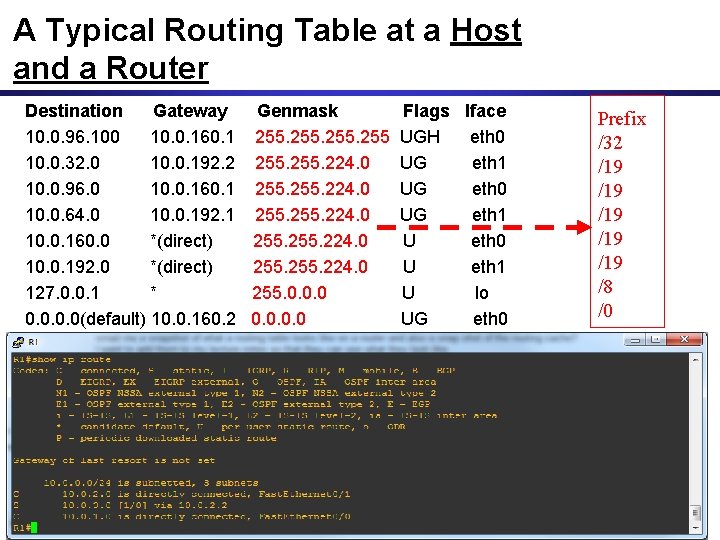Select the 'Destination' column header

[74, 111]
